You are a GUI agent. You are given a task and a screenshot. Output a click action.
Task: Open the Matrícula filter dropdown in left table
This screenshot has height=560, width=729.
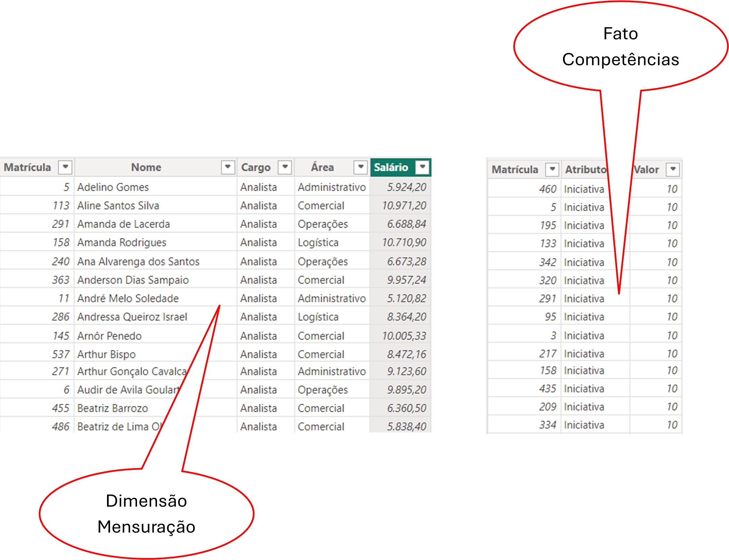tap(65, 167)
